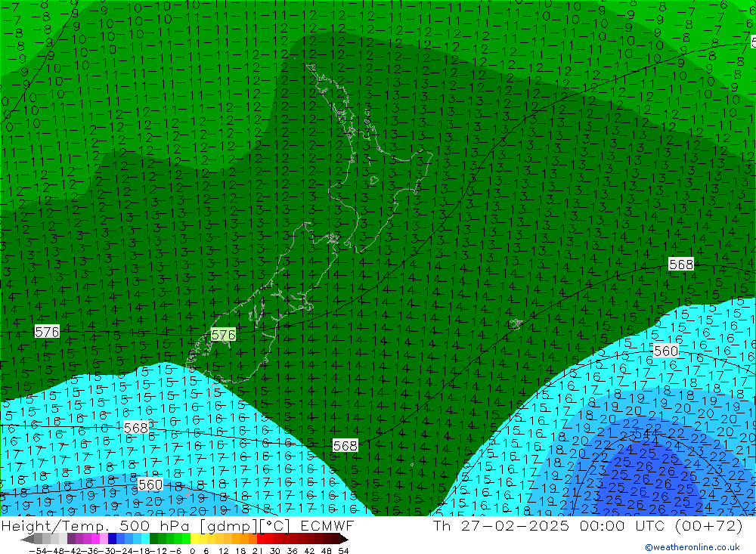Click the dark green legend swatch above -18
Image resolution: width=756 pixels, height=554 pixels.
point(153,540)
